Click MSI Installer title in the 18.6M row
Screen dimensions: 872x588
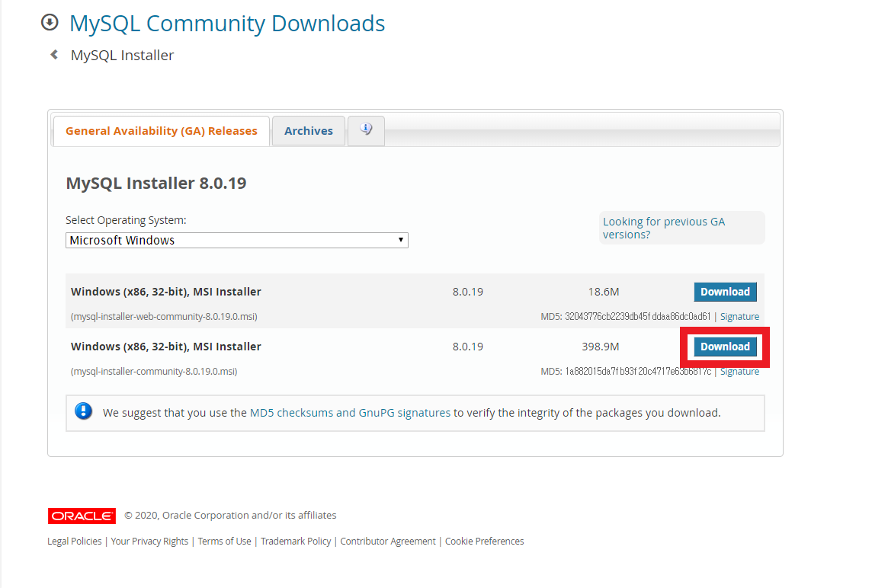[x=165, y=292]
